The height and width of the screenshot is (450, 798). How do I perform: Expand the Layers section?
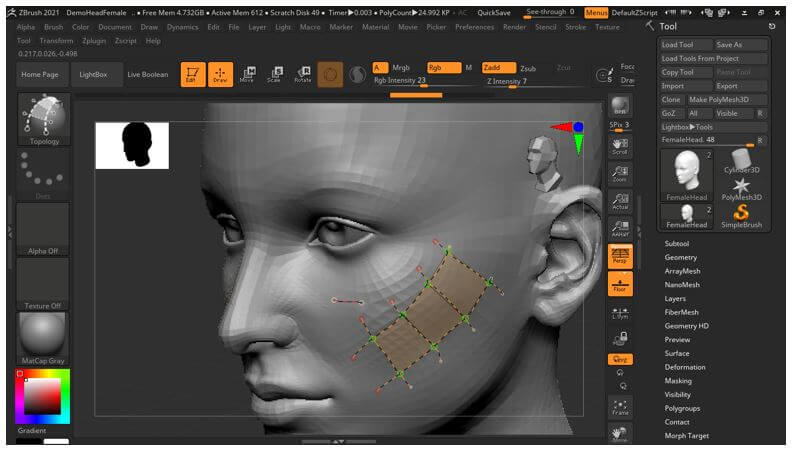(x=675, y=299)
